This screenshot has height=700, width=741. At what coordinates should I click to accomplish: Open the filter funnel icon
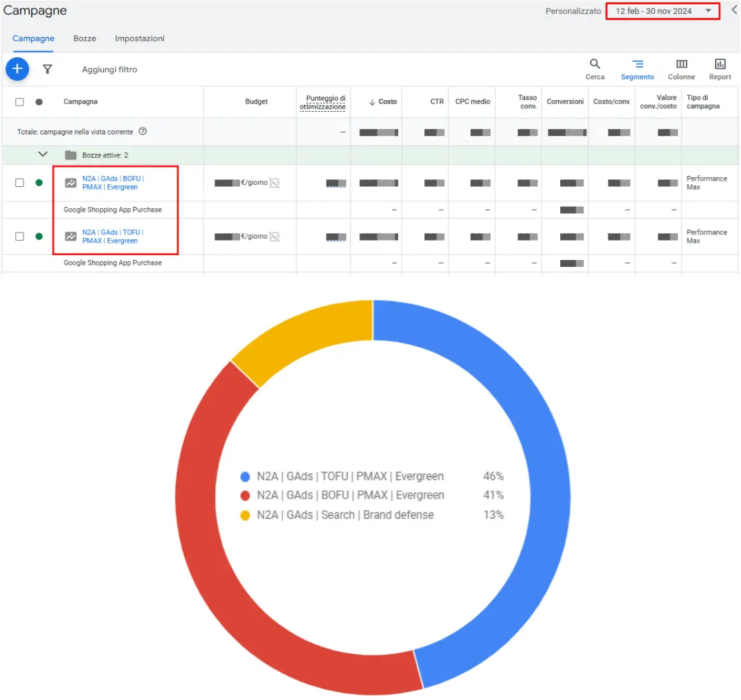pos(48,69)
